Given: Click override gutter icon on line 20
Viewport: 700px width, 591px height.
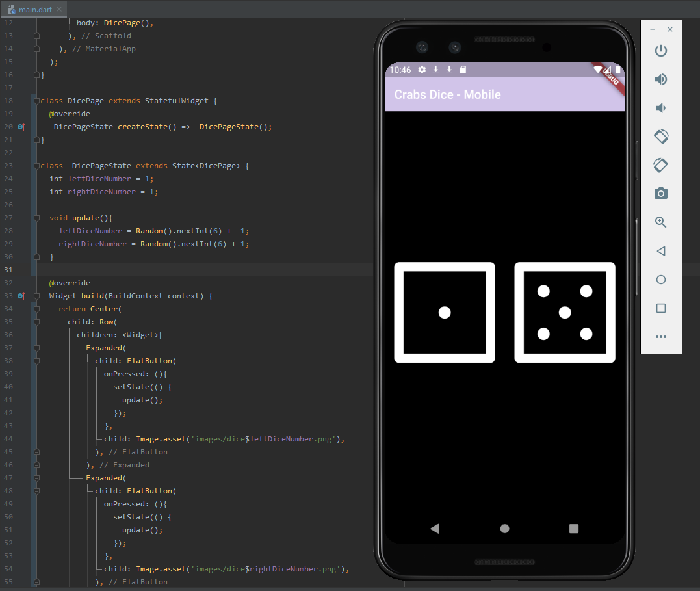Looking at the screenshot, I should [x=21, y=127].
